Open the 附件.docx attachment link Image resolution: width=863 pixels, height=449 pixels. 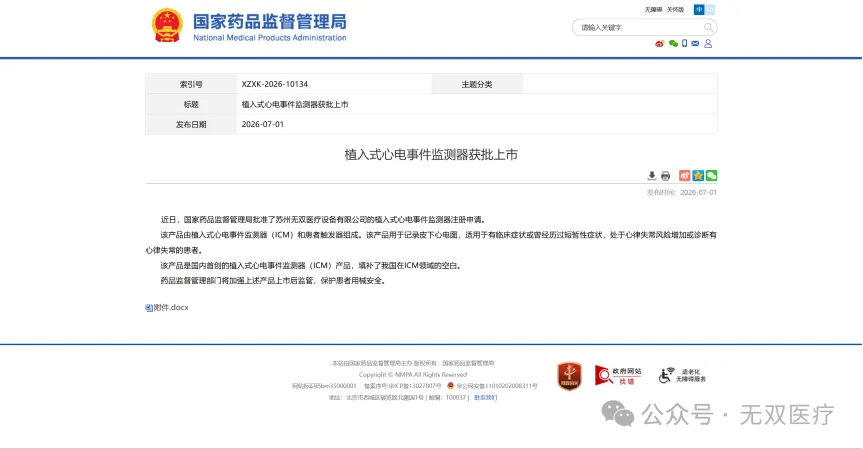pos(171,308)
